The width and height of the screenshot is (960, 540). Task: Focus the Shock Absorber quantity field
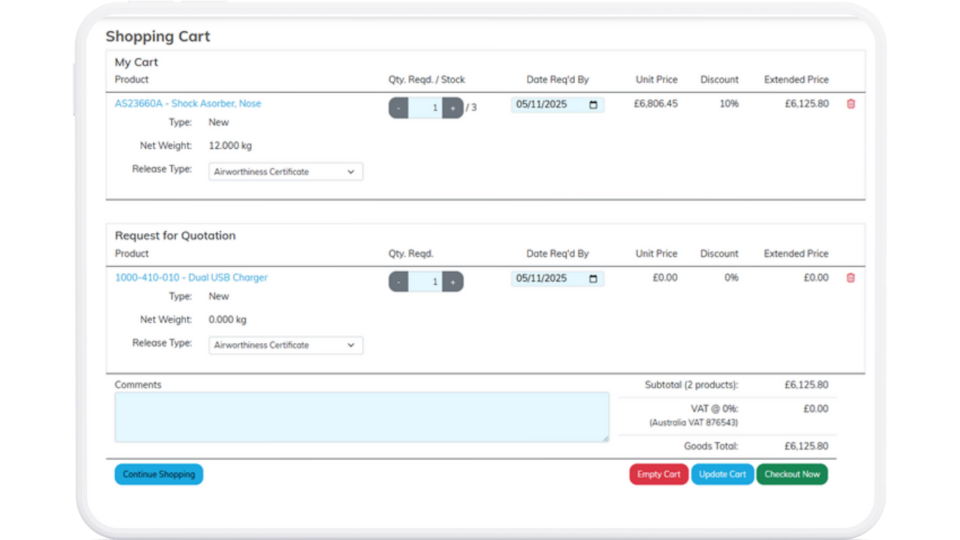(425, 108)
